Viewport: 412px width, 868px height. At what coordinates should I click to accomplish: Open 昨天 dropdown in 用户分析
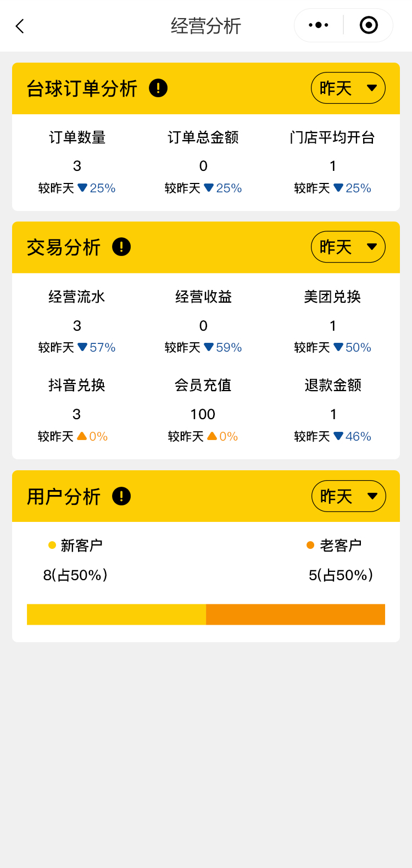348,497
